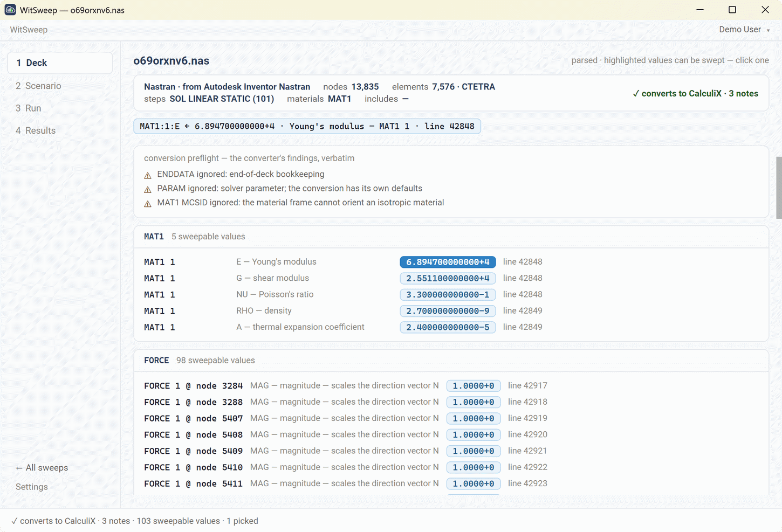Open Settings in the sidebar
This screenshot has width=782, height=532.
(x=32, y=487)
